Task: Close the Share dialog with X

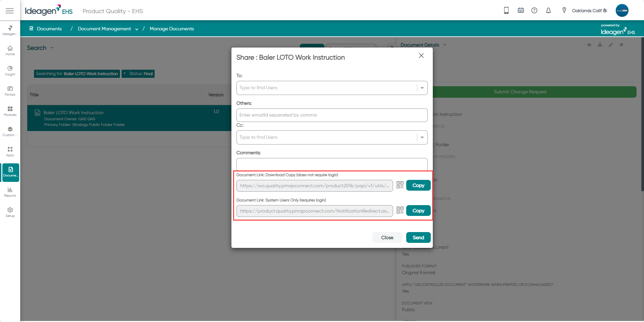Action: coord(421,56)
